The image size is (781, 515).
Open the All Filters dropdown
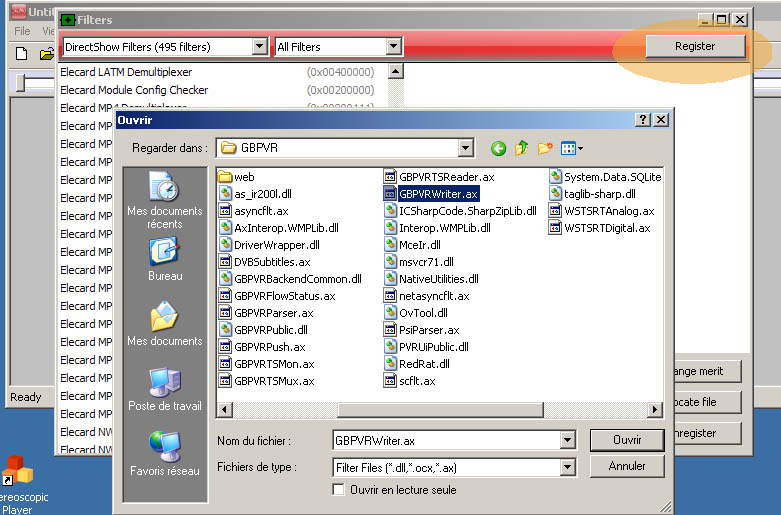click(393, 47)
